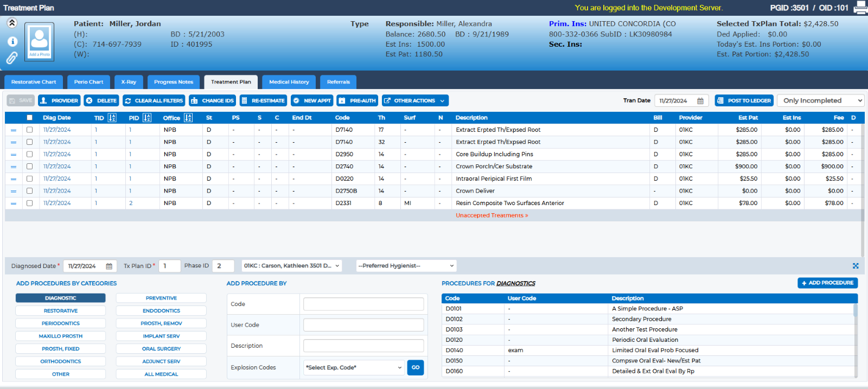Click the Tx Plan ID input field

169,266
